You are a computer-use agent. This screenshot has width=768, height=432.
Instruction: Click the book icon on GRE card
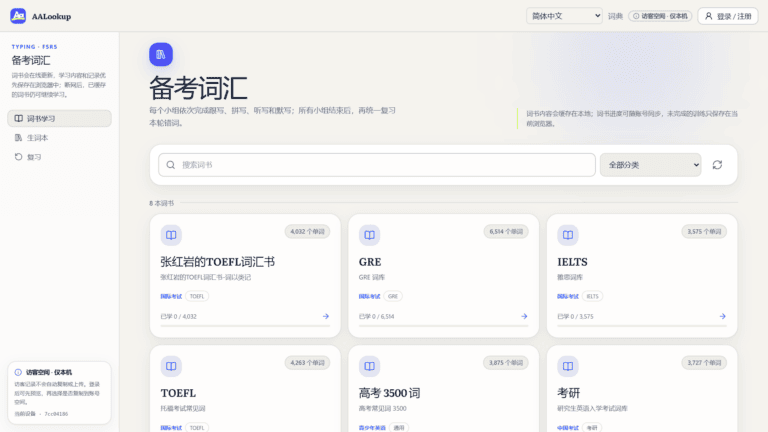369,235
